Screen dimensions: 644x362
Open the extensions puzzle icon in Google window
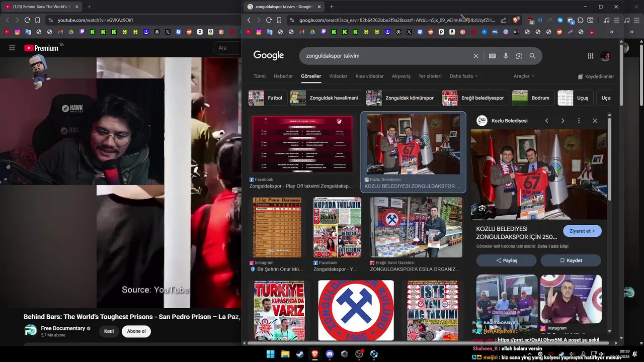pos(580,20)
